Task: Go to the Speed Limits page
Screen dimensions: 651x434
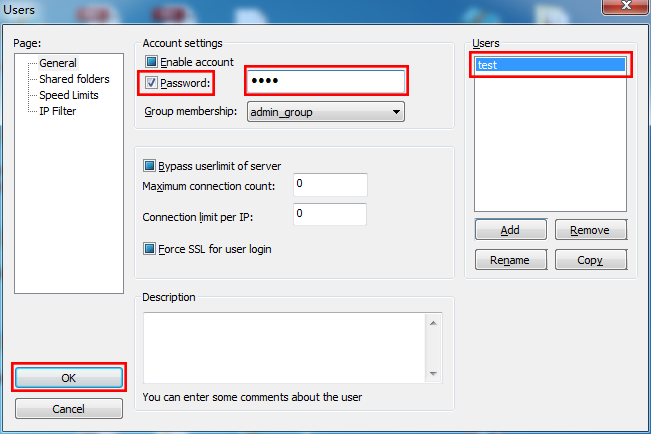Action: [x=68, y=95]
